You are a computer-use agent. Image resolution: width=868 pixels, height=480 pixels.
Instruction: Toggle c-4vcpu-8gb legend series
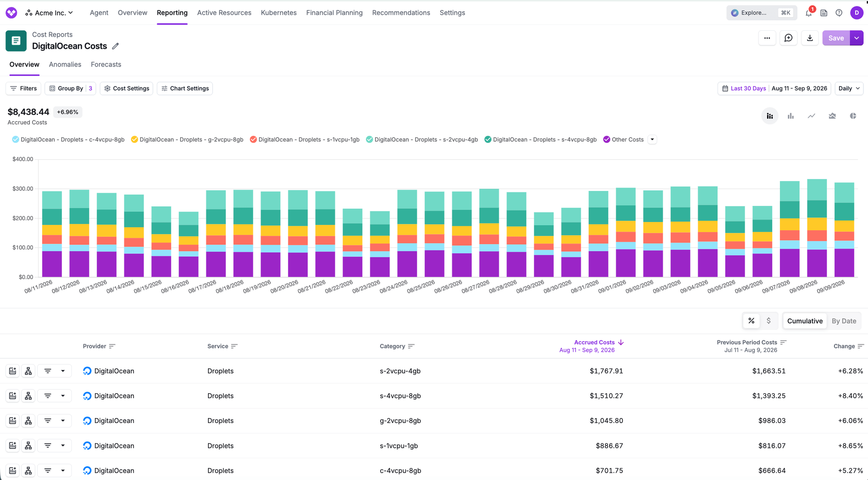pyautogui.click(x=68, y=139)
